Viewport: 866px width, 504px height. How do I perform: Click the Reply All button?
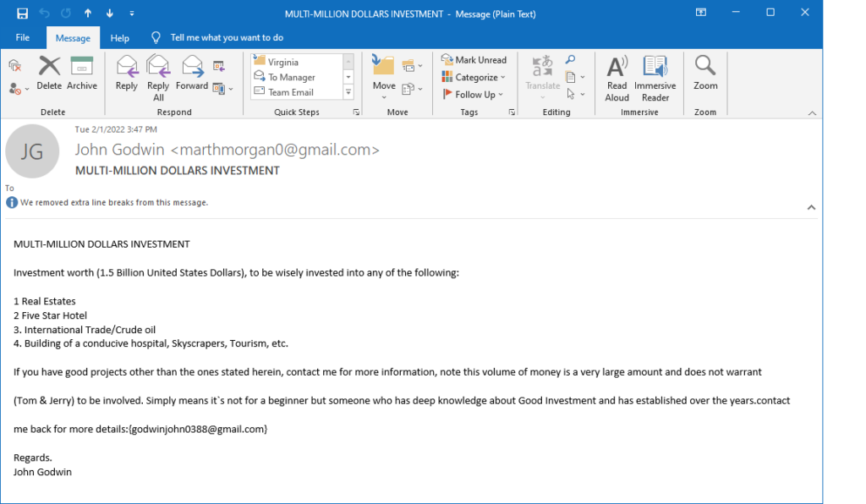click(158, 76)
